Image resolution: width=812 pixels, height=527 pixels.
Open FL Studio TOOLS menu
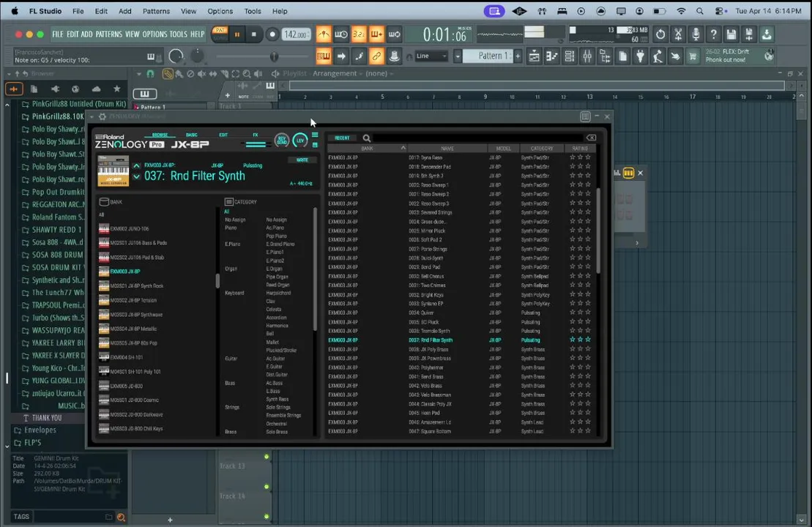coord(178,34)
